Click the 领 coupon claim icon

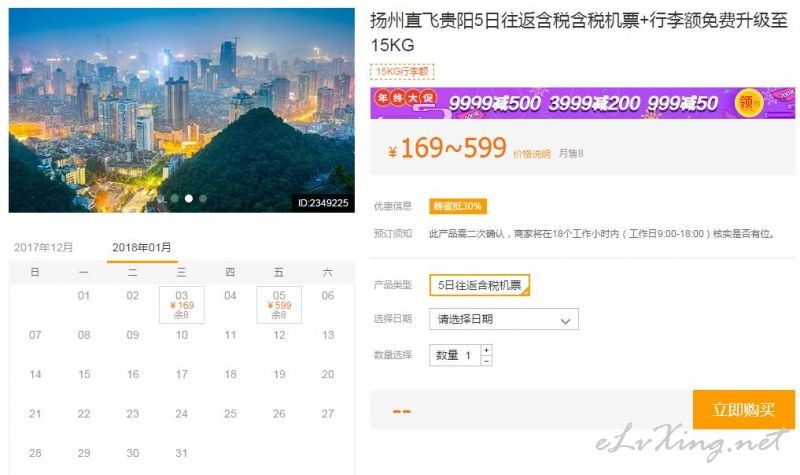[x=748, y=103]
